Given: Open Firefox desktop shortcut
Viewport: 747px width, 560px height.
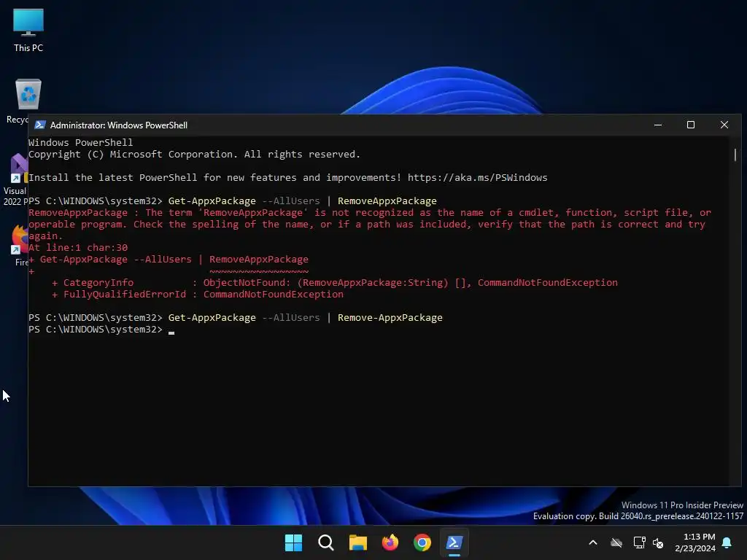Looking at the screenshot, I should (x=20, y=245).
